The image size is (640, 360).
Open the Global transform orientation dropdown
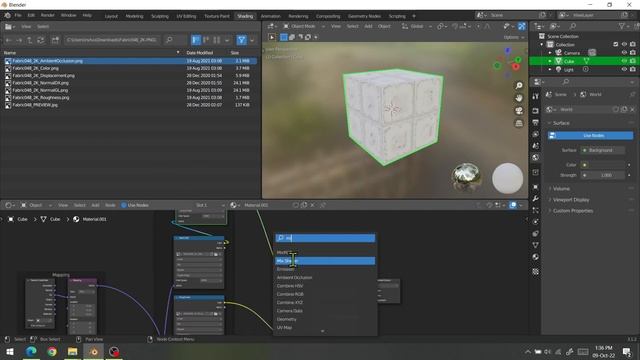coord(416,26)
